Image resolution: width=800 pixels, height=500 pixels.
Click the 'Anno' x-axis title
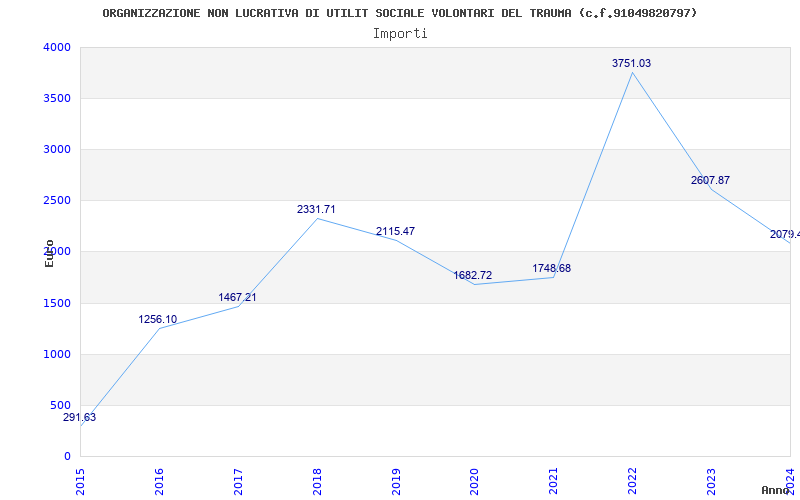point(776,490)
